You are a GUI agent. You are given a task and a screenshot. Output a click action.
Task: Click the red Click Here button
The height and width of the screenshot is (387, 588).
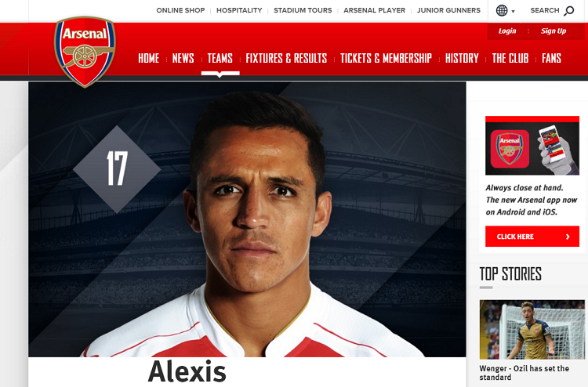[532, 237]
